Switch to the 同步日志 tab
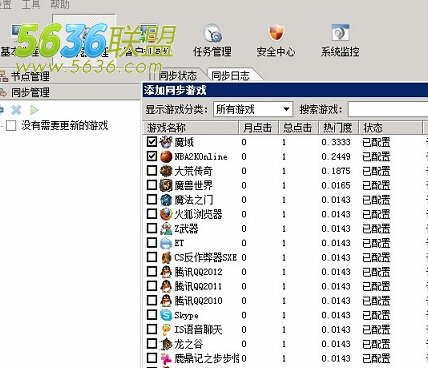 (231, 75)
